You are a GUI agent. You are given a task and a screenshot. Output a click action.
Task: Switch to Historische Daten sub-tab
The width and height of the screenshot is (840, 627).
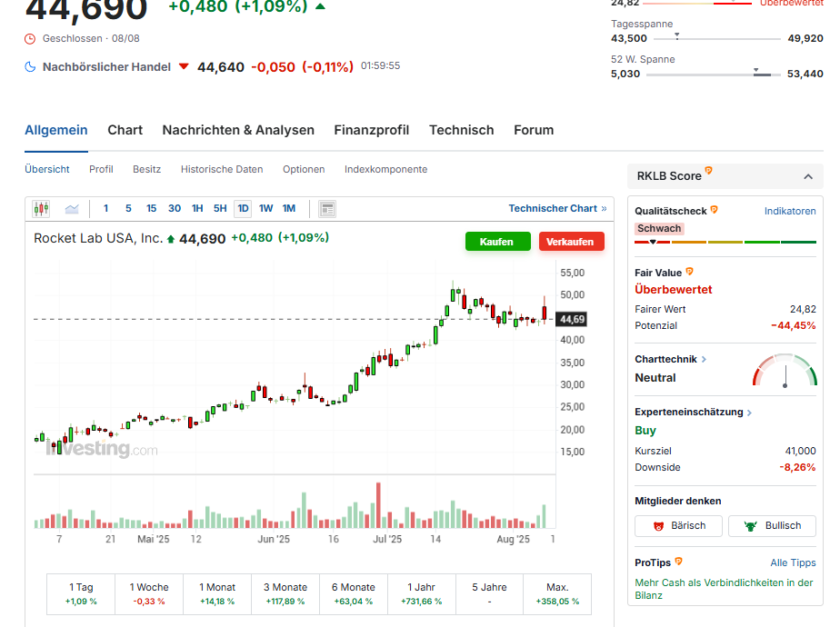(222, 169)
